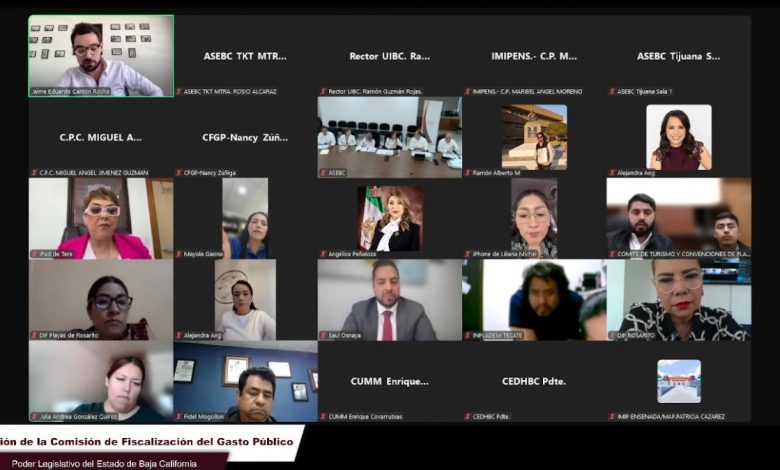Click muted mic icon beside CUMM Enrique Covarrubias
Image resolution: width=780 pixels, height=470 pixels.
[x=323, y=417]
